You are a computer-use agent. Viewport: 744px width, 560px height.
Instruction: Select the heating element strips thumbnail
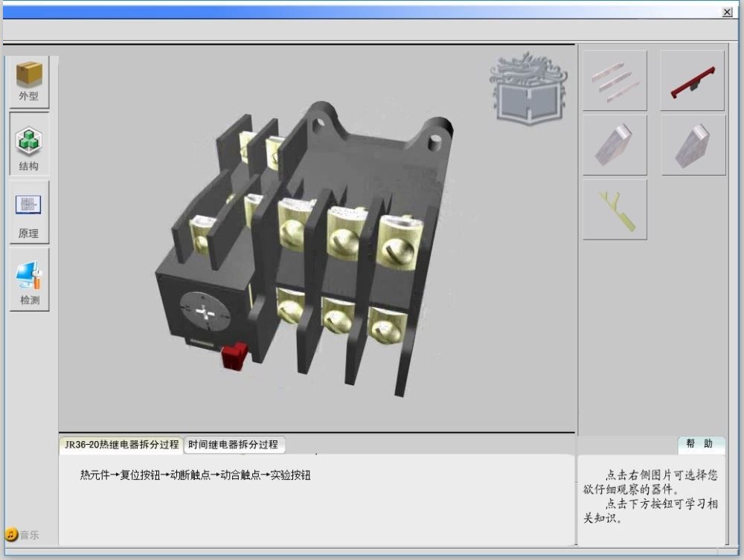615,79
